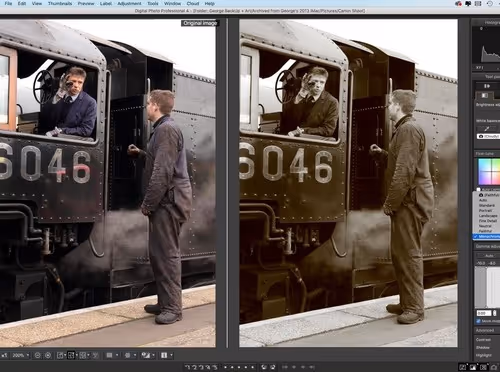The height and width of the screenshot is (372, 500).
Task: Open the Thumbnails menu
Action: (x=60, y=3)
